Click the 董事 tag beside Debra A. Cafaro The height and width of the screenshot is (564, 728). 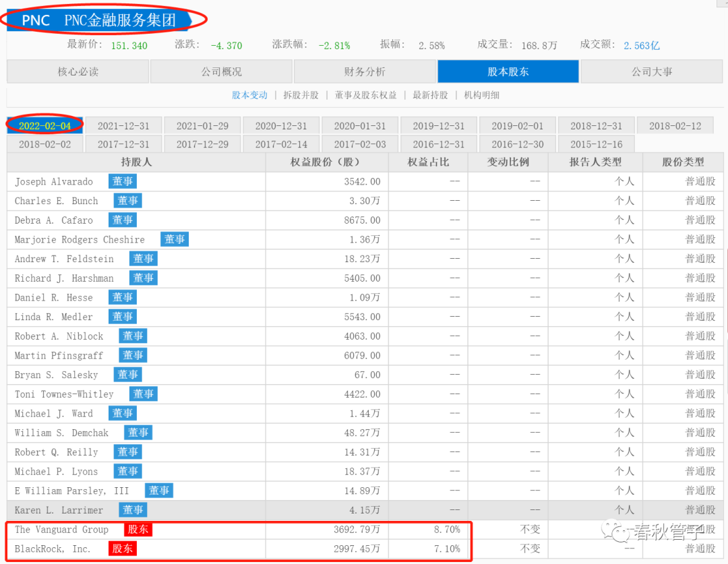(x=123, y=220)
